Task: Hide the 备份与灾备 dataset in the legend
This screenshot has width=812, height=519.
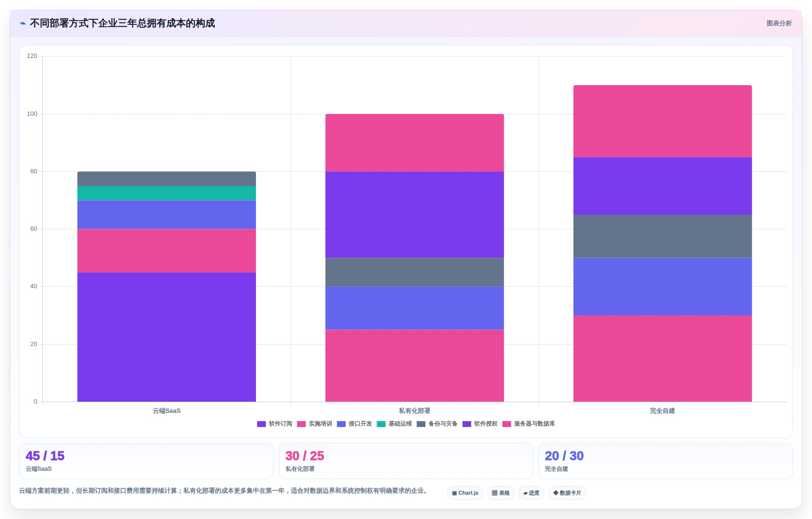Action: (x=437, y=424)
